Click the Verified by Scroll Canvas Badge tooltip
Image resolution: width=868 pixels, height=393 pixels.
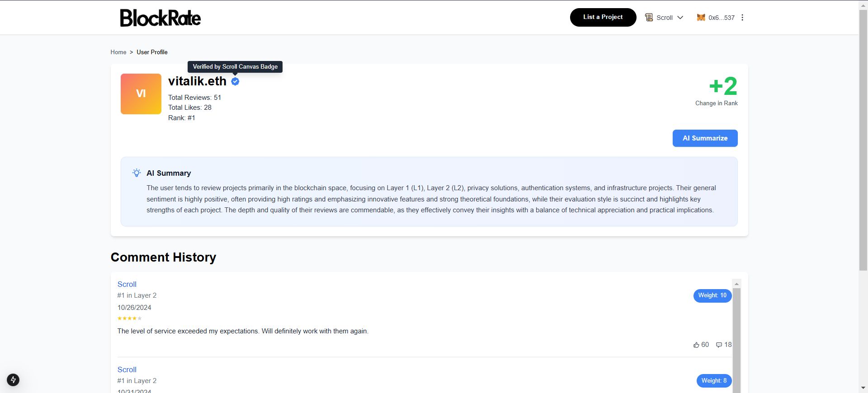point(235,67)
